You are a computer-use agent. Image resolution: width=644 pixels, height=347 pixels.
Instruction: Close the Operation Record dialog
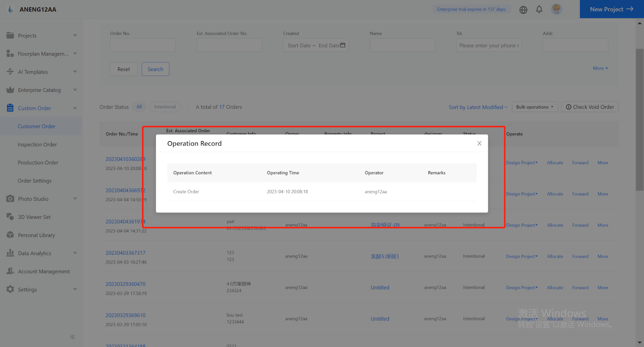click(479, 143)
